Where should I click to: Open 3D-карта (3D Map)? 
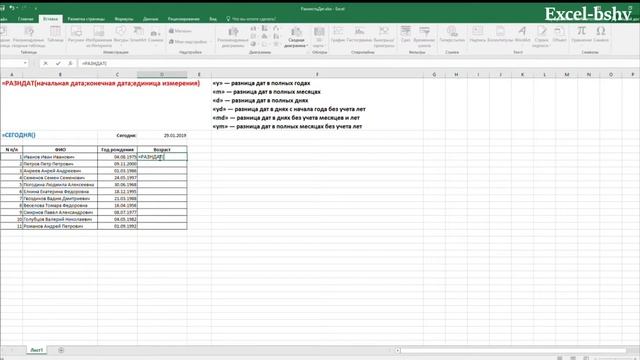click(x=319, y=37)
